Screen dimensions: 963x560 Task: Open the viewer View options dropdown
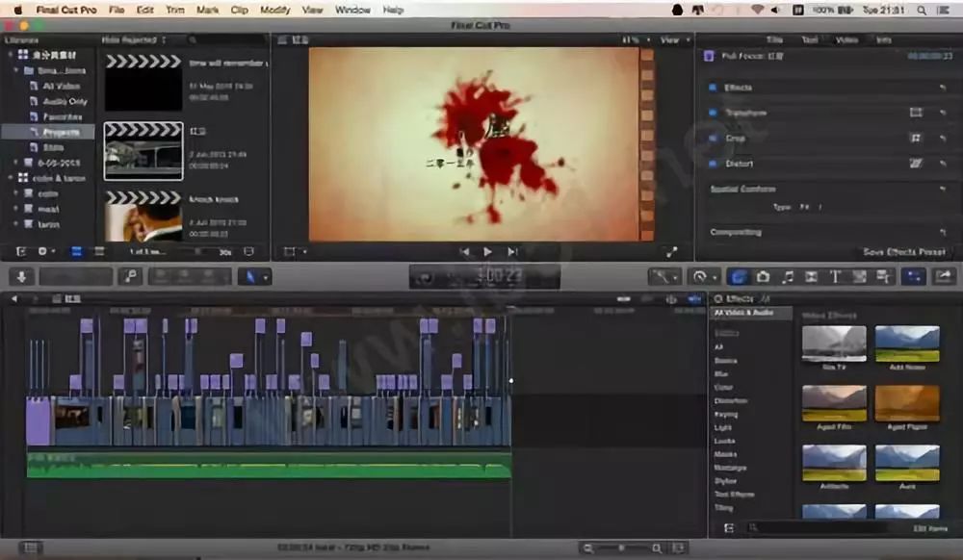coord(672,39)
